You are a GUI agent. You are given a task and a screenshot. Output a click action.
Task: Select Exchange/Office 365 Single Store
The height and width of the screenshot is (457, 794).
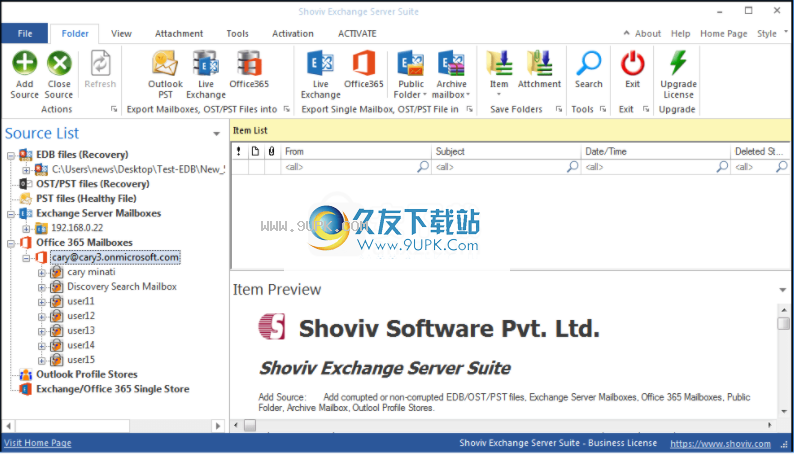[x=112, y=389]
